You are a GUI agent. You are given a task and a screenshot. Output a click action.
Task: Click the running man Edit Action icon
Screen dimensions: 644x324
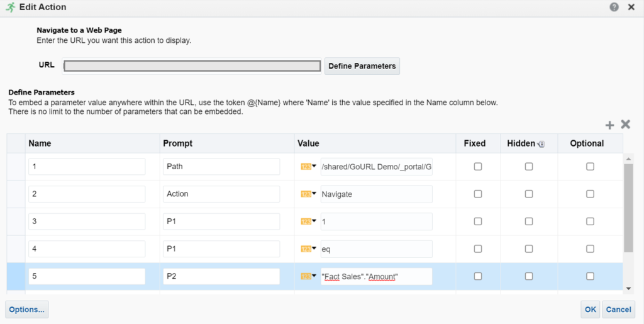click(x=11, y=7)
